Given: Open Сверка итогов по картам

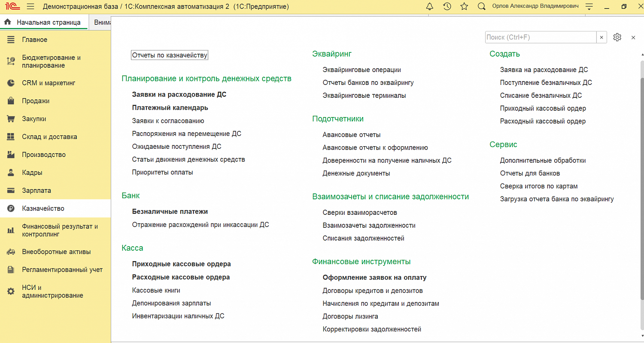Looking at the screenshot, I should (539, 186).
